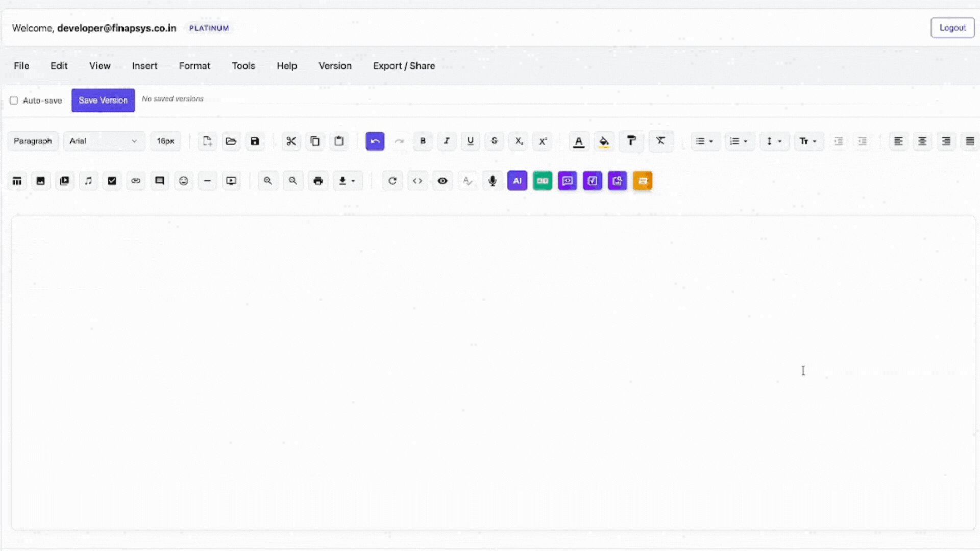Activate voice dictation with the microphone
Image resolution: width=980 pixels, height=551 pixels.
492,181
